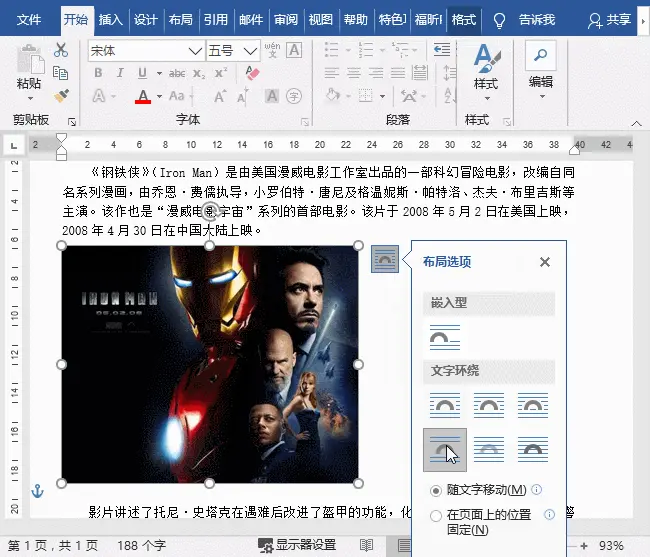Switch to the 插入 Insert tab

[x=110, y=19]
